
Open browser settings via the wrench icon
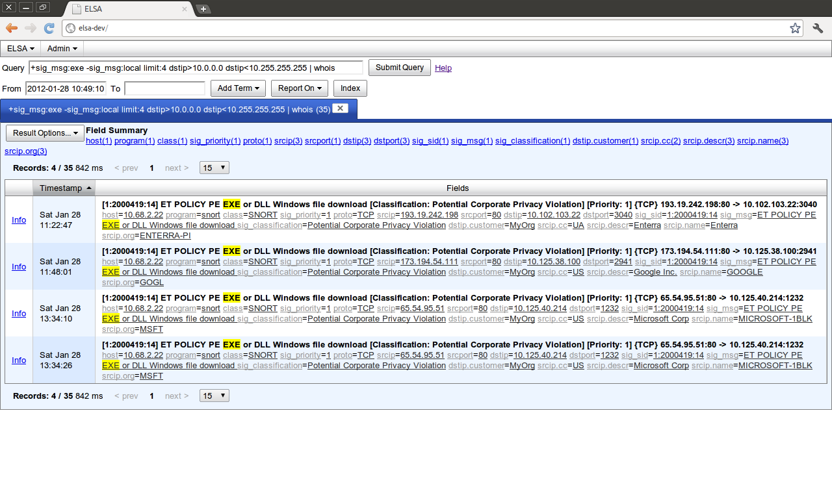coord(817,28)
